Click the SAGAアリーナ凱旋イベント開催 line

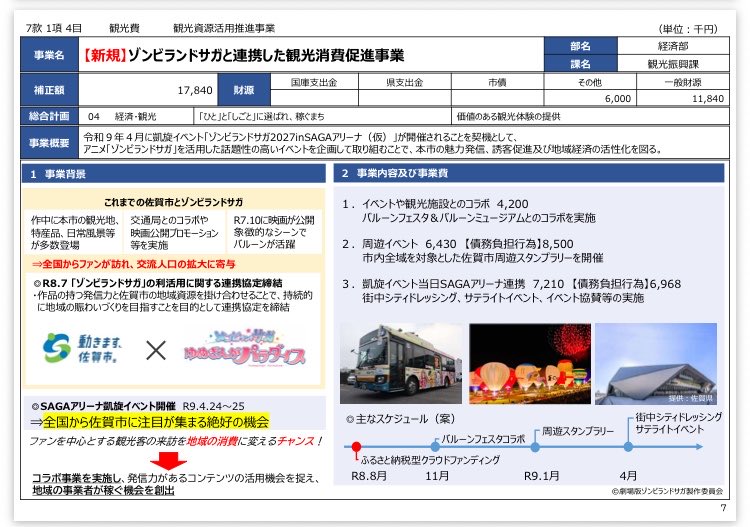(138, 406)
